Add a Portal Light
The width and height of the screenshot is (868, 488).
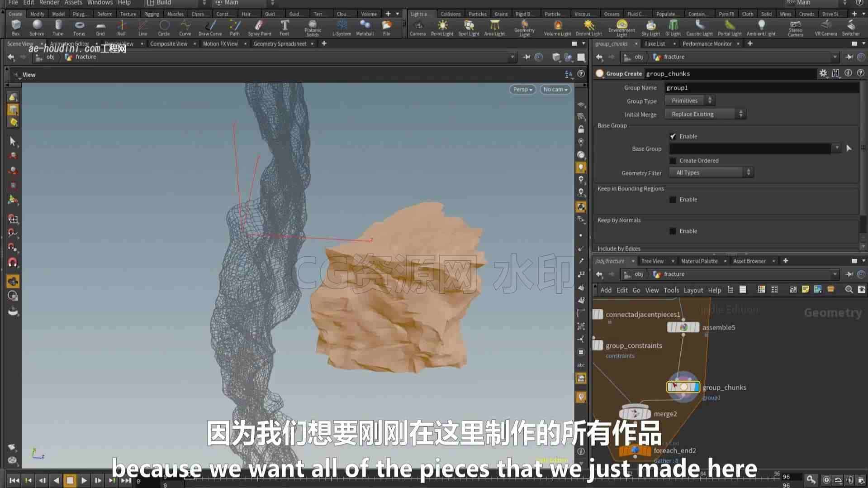pyautogui.click(x=730, y=28)
